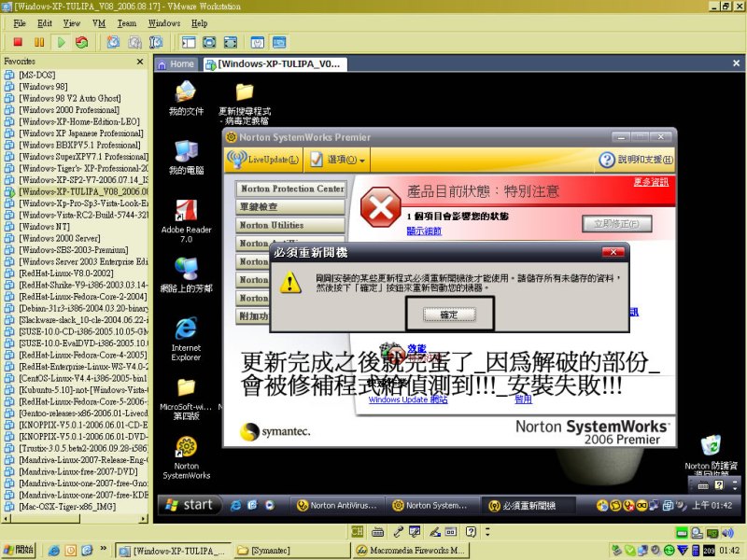Open the File menu
Image resolution: width=747 pixels, height=560 pixels.
click(20, 22)
